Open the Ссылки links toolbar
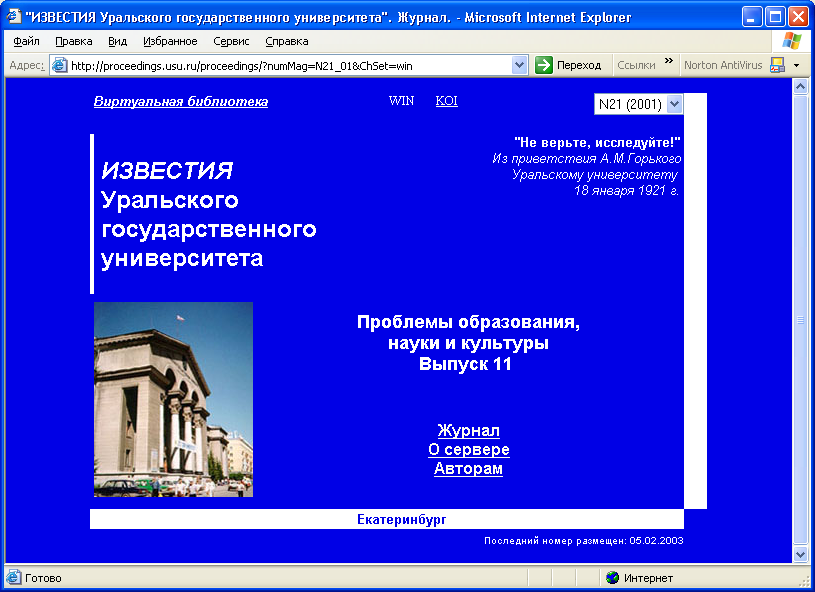 (x=636, y=65)
